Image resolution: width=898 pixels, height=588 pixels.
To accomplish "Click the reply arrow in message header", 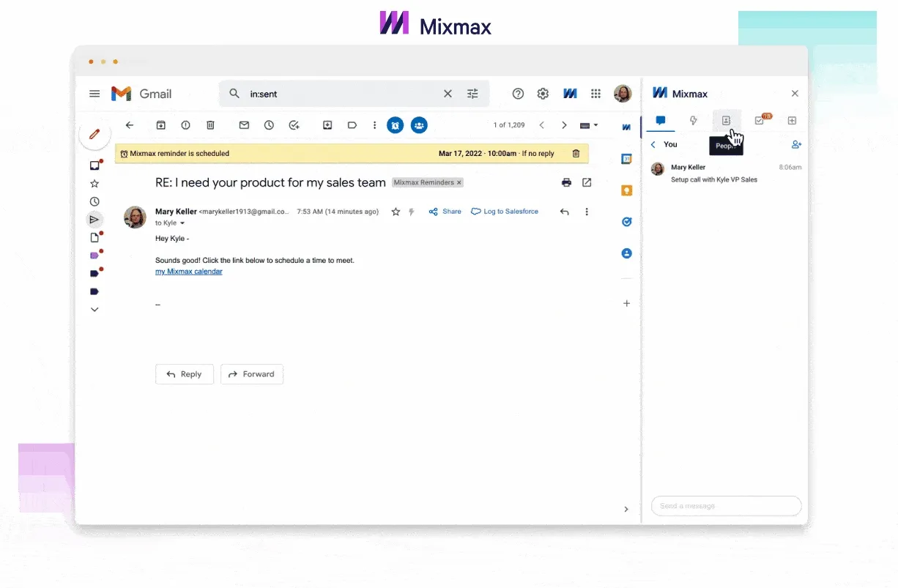I will (564, 212).
